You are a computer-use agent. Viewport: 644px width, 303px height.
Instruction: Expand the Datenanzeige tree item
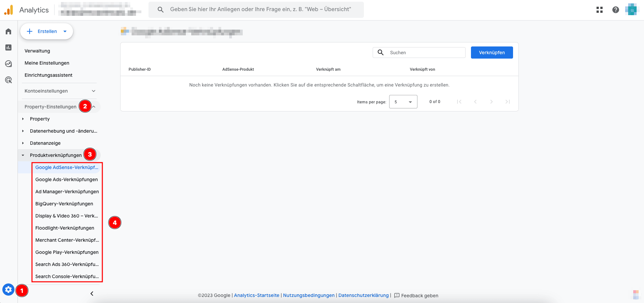pyautogui.click(x=45, y=143)
